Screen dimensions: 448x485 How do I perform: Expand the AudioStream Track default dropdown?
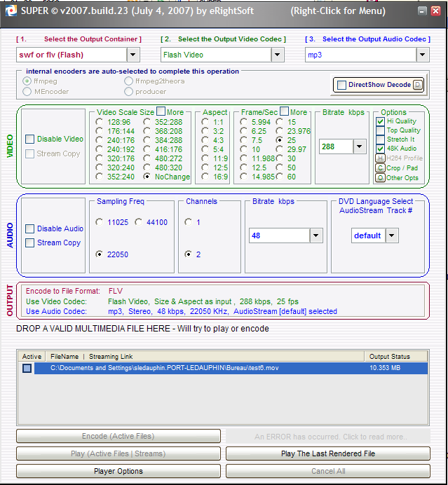pos(392,235)
